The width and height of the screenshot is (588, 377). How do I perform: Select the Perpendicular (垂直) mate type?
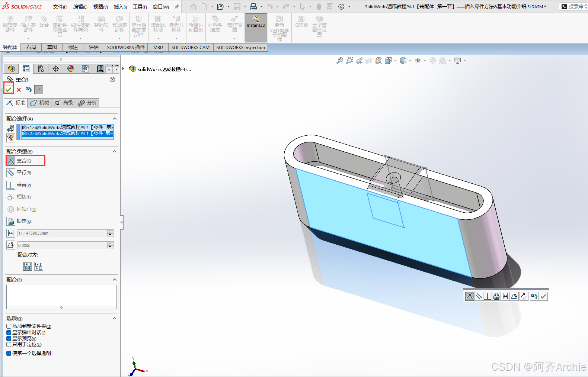click(x=19, y=185)
